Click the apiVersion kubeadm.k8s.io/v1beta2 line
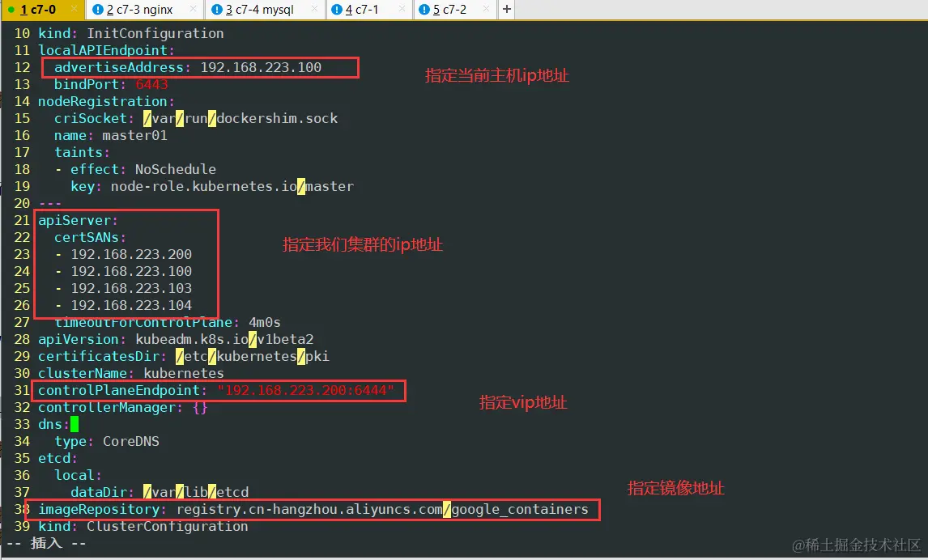The image size is (928, 560). tap(176, 340)
